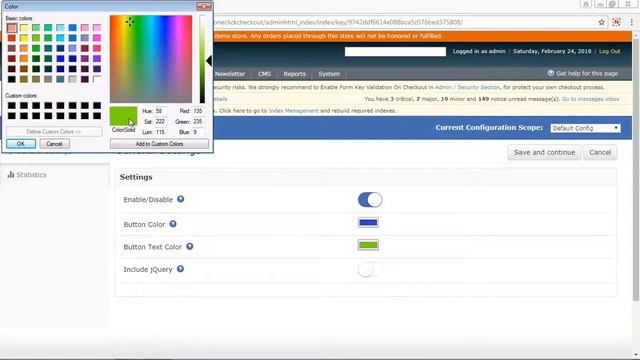Viewport: 640px width, 360px height.
Task: Open help tooltip for Enable/Disable setting
Action: click(180, 199)
